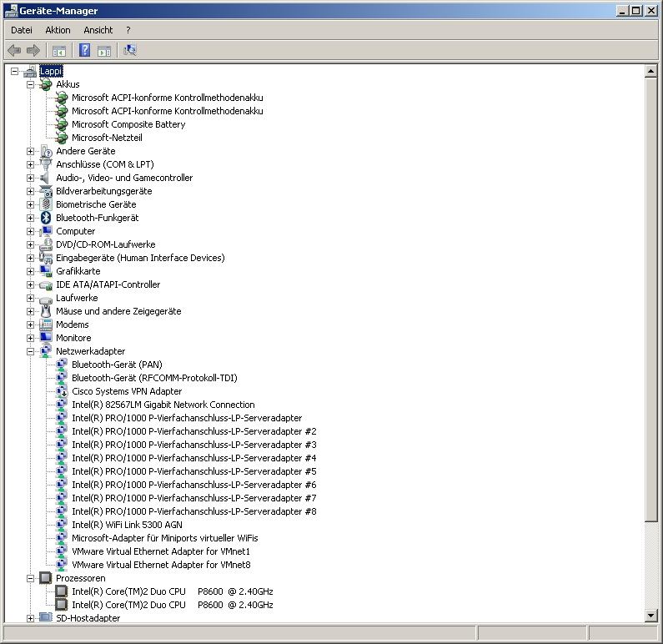Viewport: 663px width, 644px height.
Task: Expand the Andere Geräte category
Action: pyautogui.click(x=31, y=151)
